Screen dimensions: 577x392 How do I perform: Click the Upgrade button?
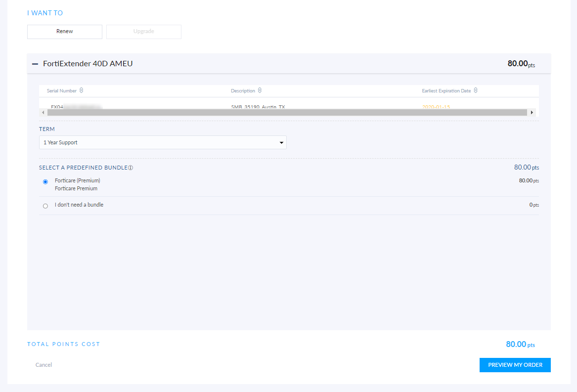click(x=144, y=32)
